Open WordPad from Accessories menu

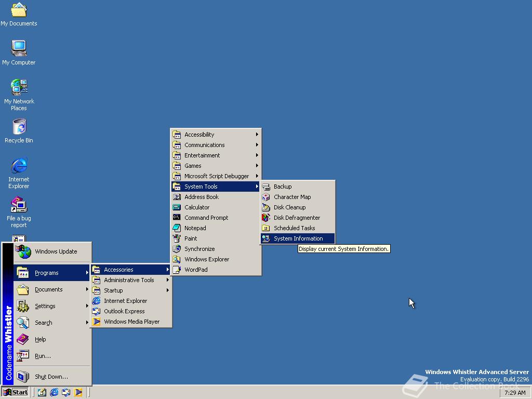click(x=216, y=270)
